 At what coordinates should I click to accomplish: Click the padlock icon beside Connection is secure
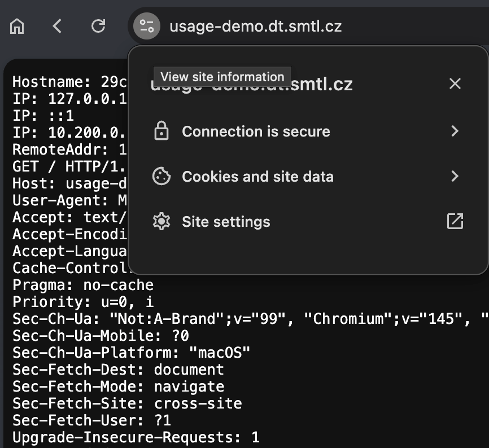click(x=161, y=131)
